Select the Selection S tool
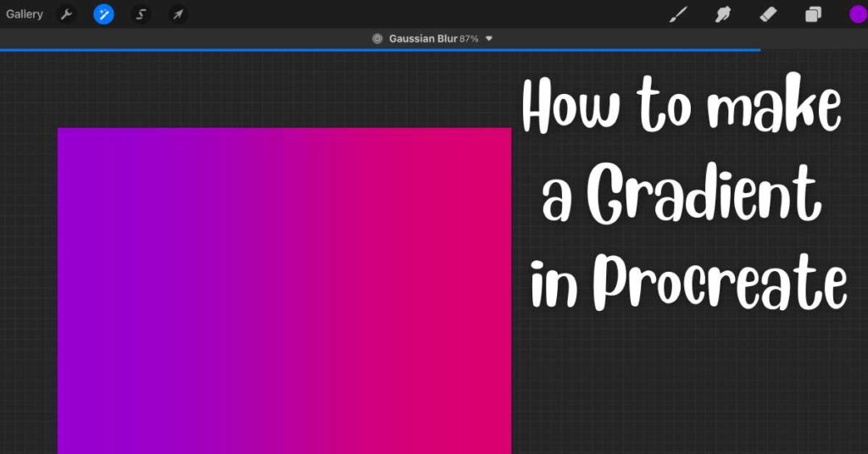The width and height of the screenshot is (868, 454). click(x=141, y=14)
